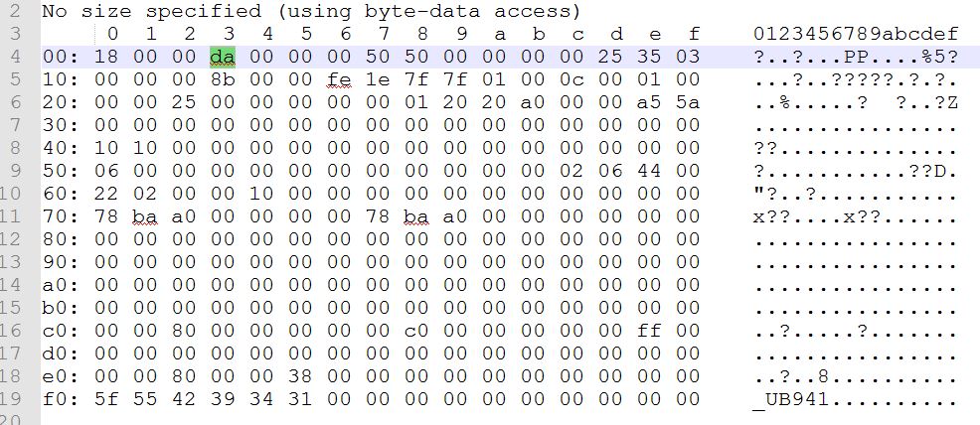Click the '_UB941' ASCII text

click(x=790, y=399)
